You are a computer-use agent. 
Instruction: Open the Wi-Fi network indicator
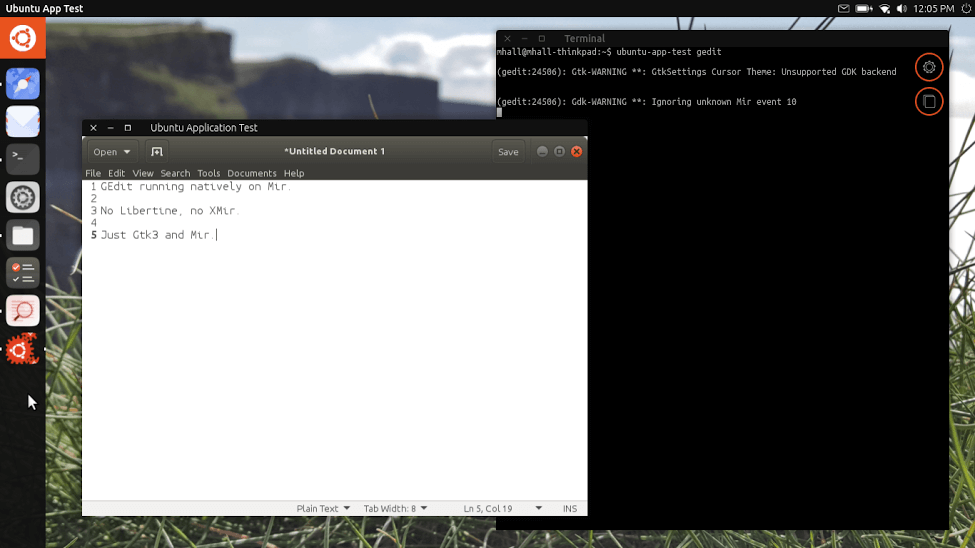[884, 9]
